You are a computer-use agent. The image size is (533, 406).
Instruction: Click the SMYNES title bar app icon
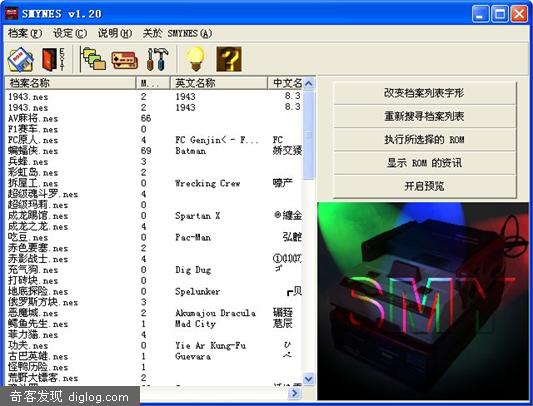click(11, 14)
